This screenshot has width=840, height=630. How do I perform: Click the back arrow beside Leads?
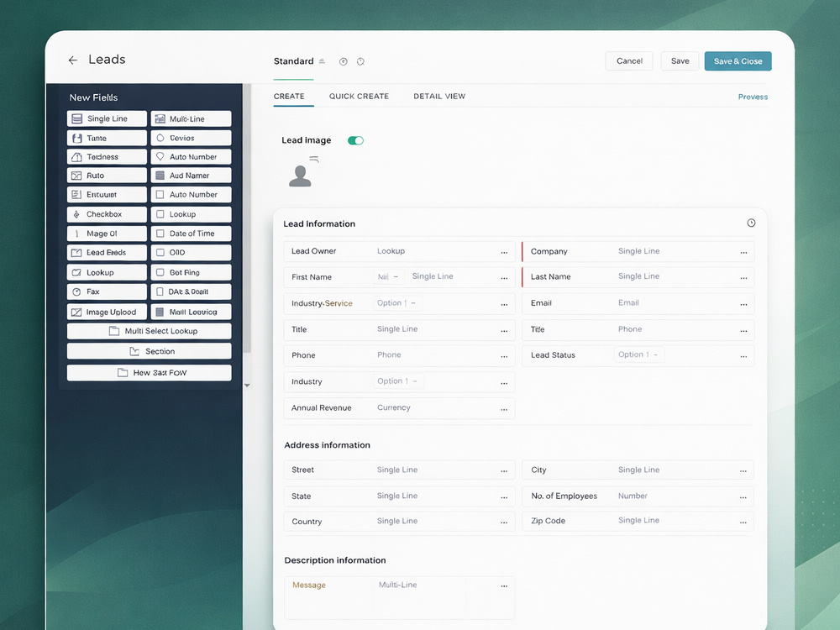73,60
